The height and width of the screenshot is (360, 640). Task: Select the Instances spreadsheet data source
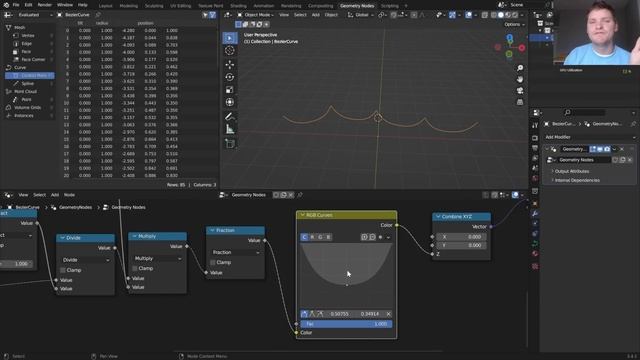pyautogui.click(x=24, y=116)
